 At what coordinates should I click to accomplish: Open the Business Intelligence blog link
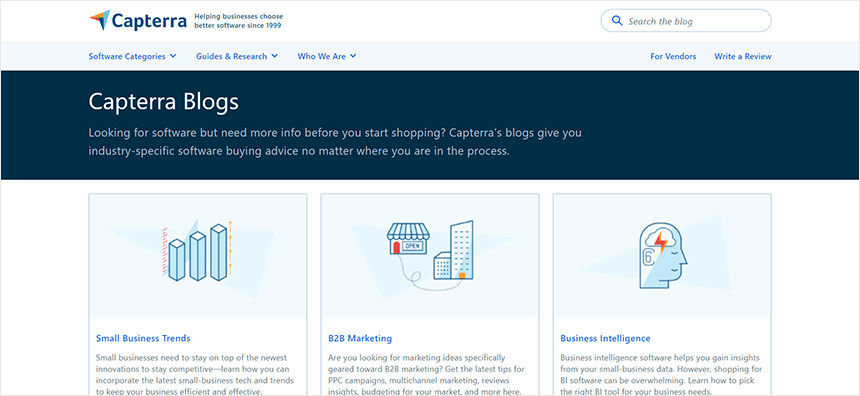tap(605, 338)
